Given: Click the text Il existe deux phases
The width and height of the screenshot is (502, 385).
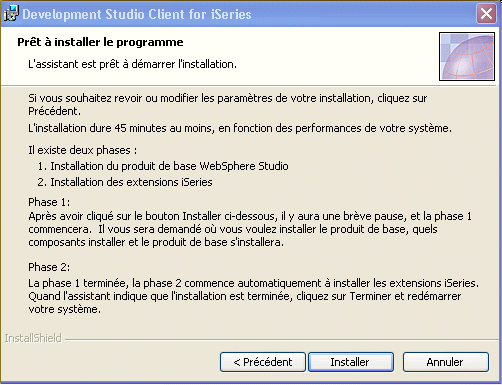Looking at the screenshot, I should click(x=82, y=150).
